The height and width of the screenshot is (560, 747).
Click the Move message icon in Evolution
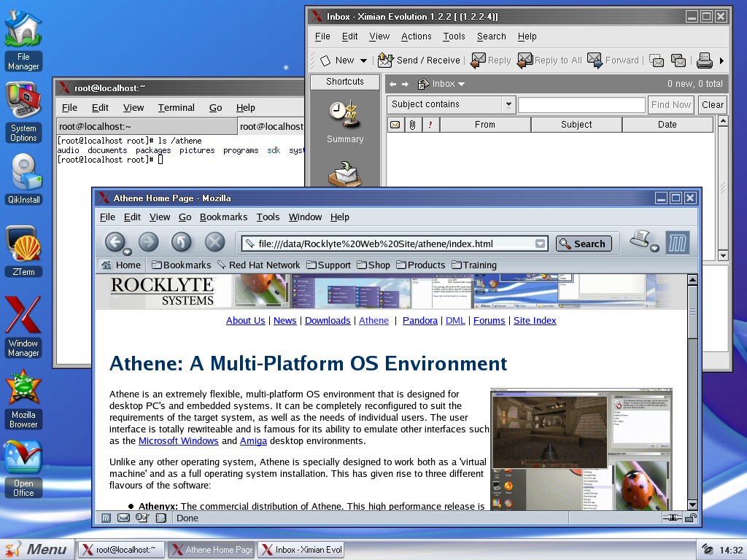tap(657, 61)
